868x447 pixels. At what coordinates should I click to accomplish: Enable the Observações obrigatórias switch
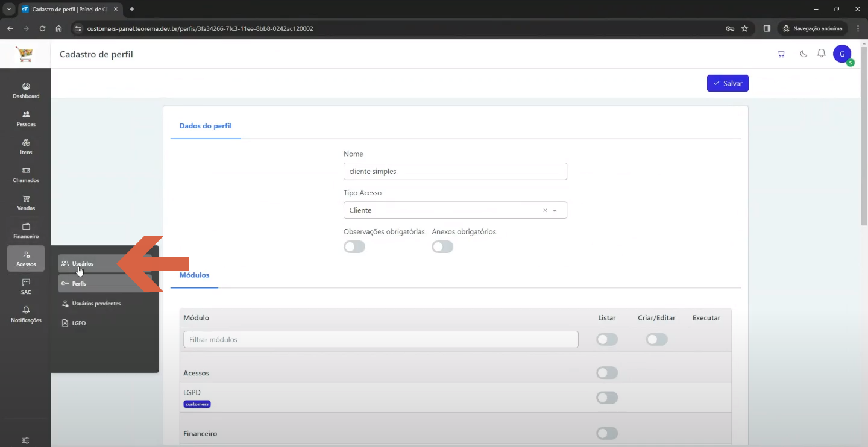point(354,247)
